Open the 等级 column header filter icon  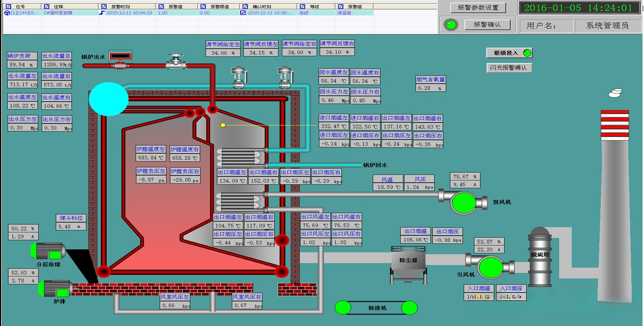[x=303, y=6]
